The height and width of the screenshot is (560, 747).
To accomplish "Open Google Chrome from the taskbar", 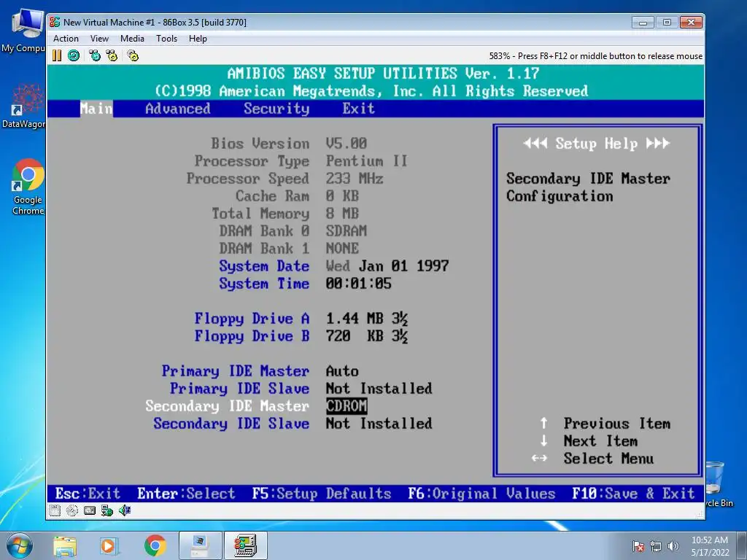I will 155,545.
